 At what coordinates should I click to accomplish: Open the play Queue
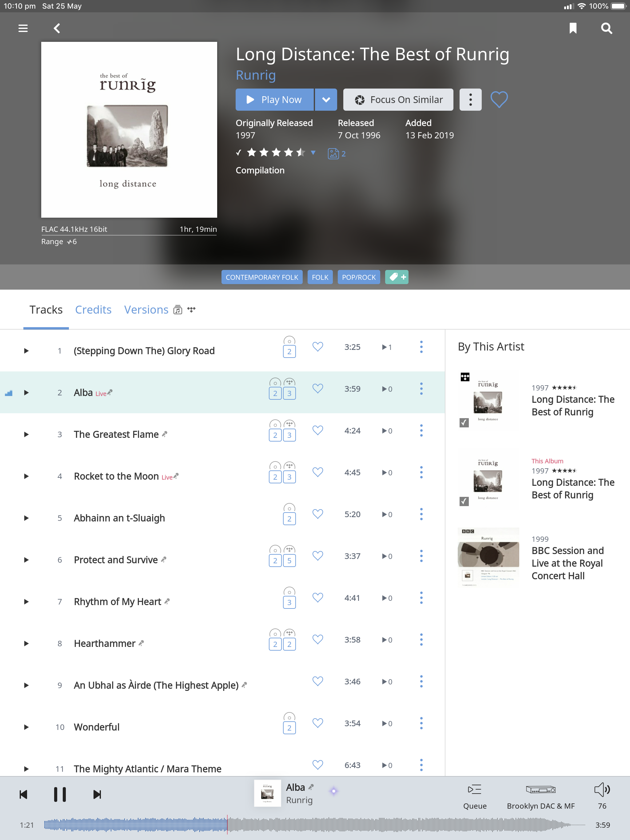pos(475,797)
